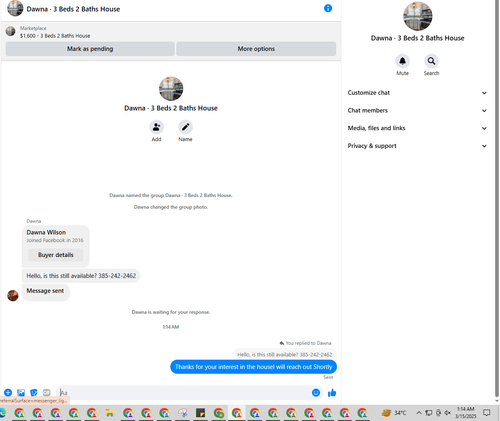Launch Snipping Tool from the taskbar
The height and width of the screenshot is (421, 500).
click(182, 413)
